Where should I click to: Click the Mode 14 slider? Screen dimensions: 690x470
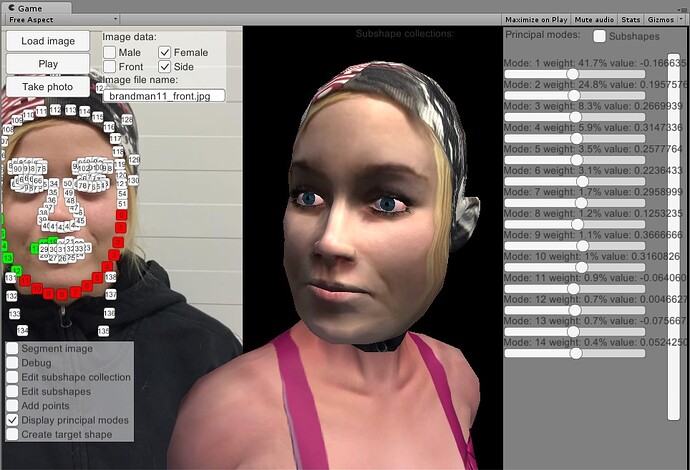[575, 353]
